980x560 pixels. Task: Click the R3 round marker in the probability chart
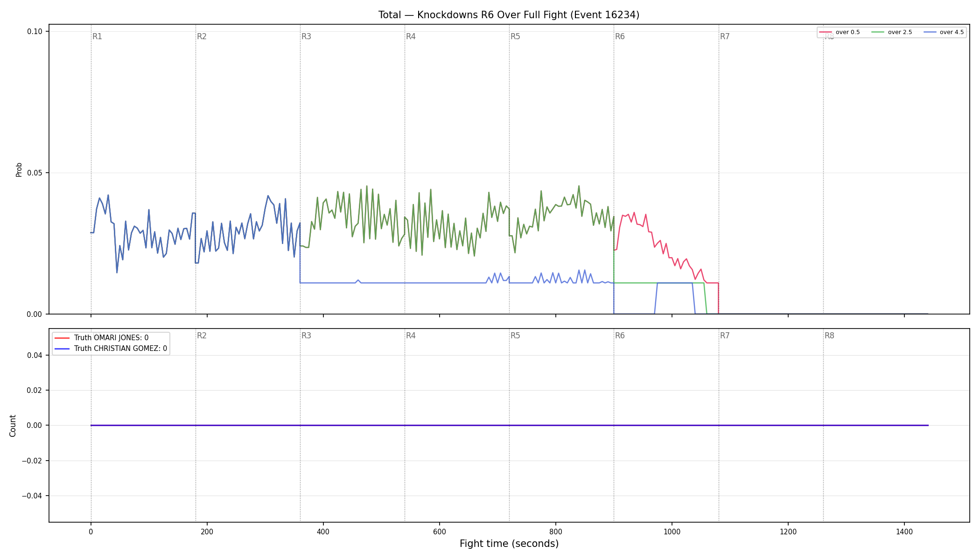click(306, 36)
